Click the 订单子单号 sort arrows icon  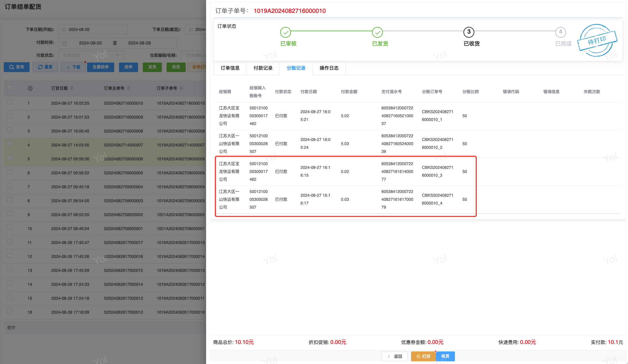point(181,88)
